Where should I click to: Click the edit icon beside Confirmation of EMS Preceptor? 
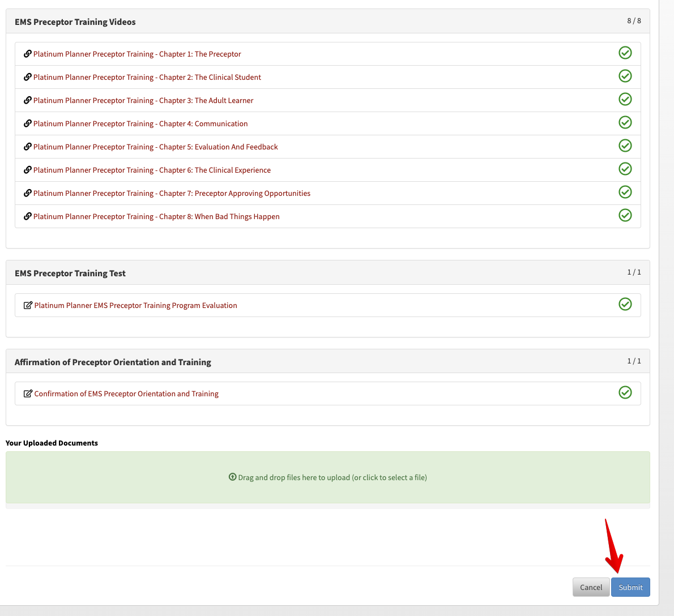click(28, 393)
